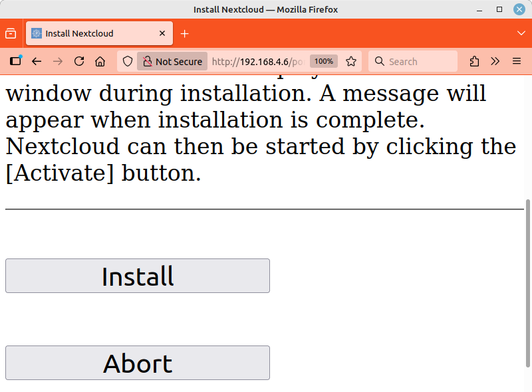Bookmark this page with the star

click(x=351, y=61)
